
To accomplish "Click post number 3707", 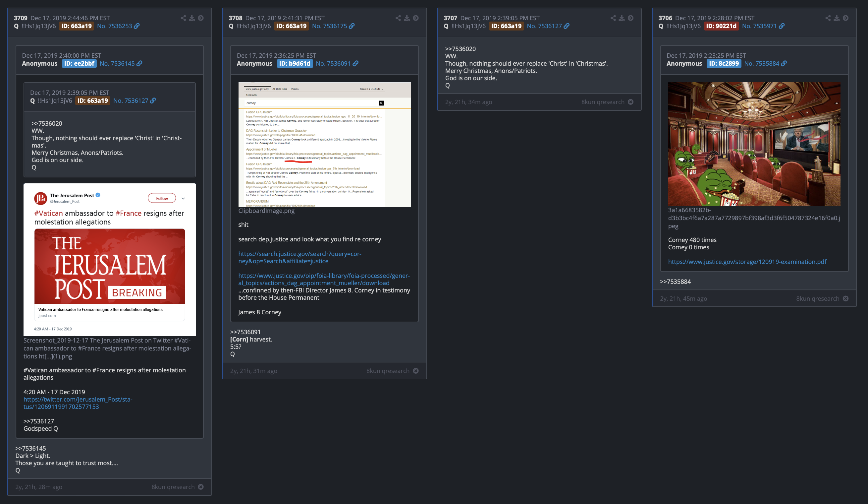I will (450, 18).
